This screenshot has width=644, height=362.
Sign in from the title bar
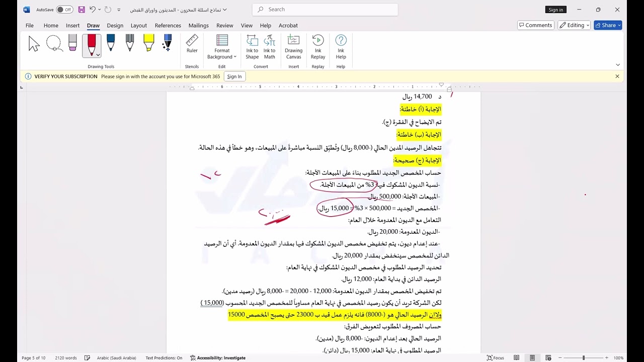(555, 10)
